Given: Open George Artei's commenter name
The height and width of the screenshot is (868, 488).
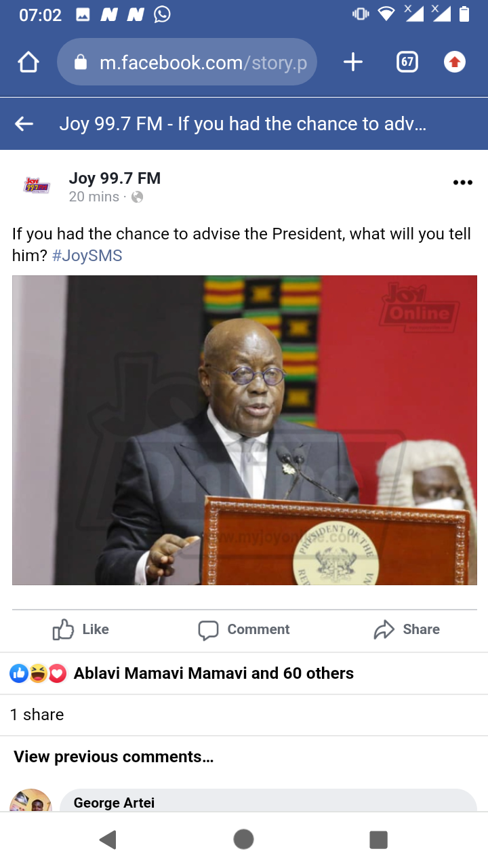Looking at the screenshot, I should coord(114,803).
